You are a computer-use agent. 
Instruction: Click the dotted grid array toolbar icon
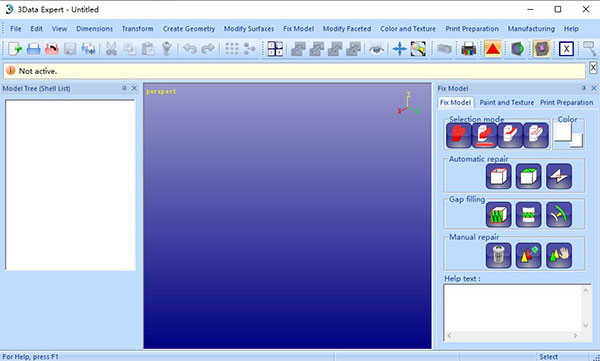(232, 49)
